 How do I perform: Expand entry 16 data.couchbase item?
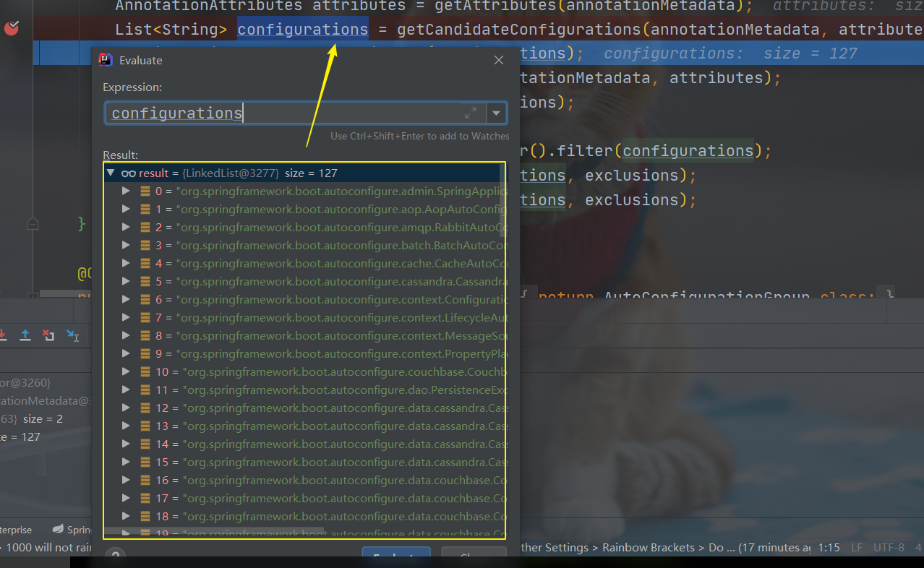pos(126,481)
